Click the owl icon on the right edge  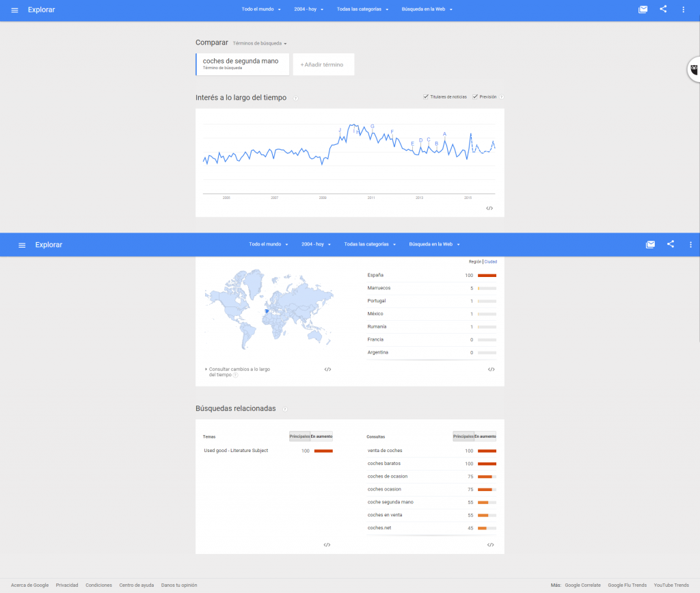coord(693,69)
